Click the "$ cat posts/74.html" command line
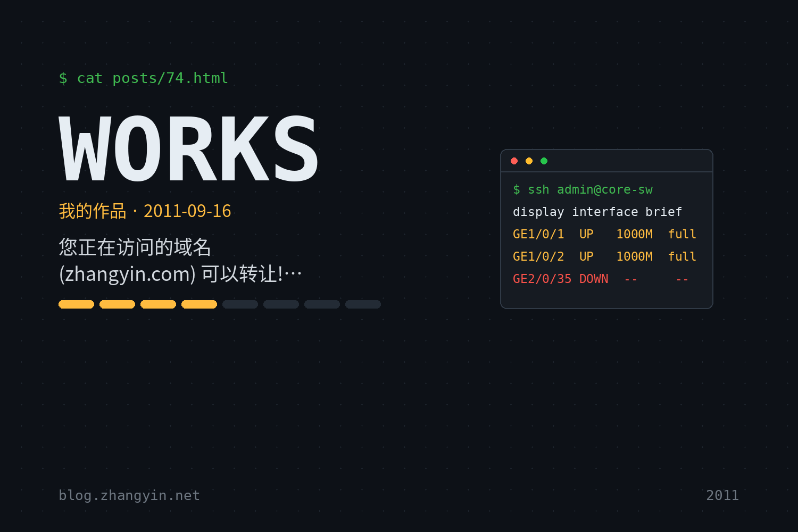This screenshot has width=798, height=532. tap(144, 78)
